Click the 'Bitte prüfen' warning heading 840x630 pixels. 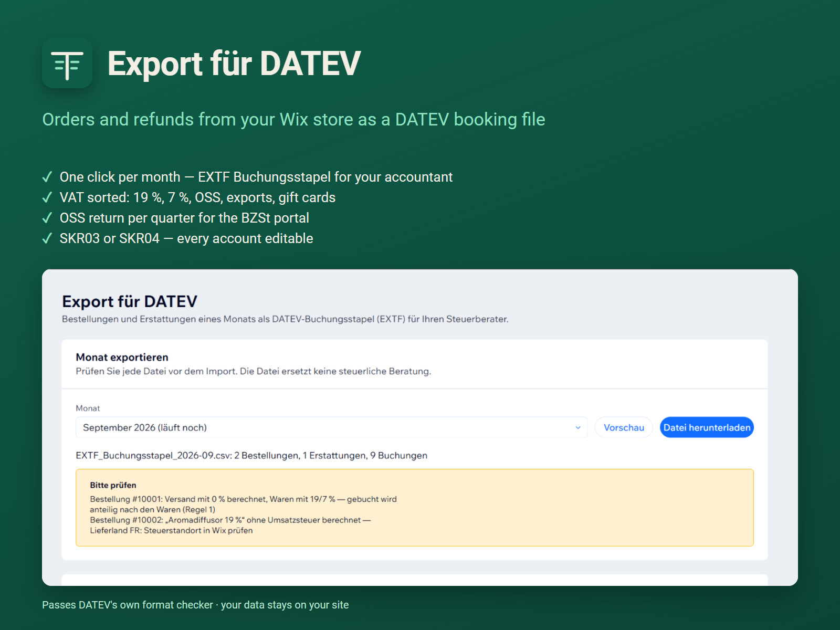pos(113,485)
